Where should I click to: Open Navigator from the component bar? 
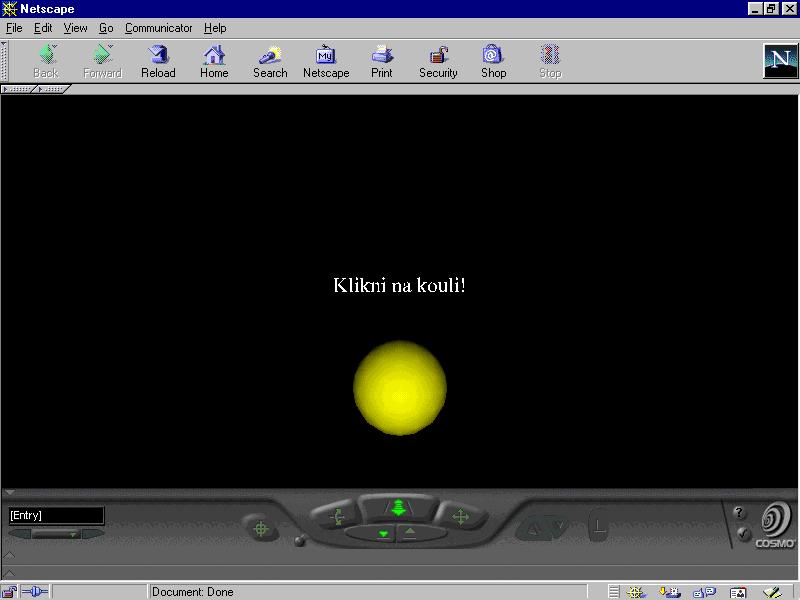(x=636, y=592)
